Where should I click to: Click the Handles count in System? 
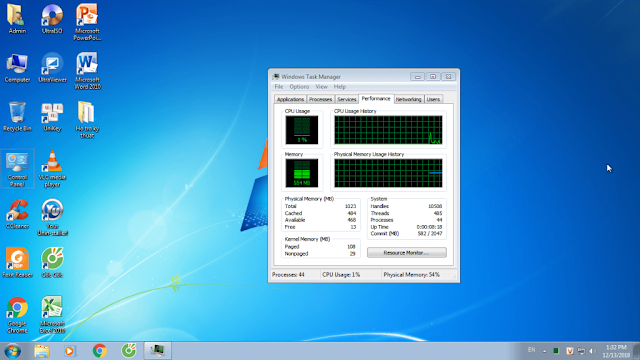tap(407, 206)
